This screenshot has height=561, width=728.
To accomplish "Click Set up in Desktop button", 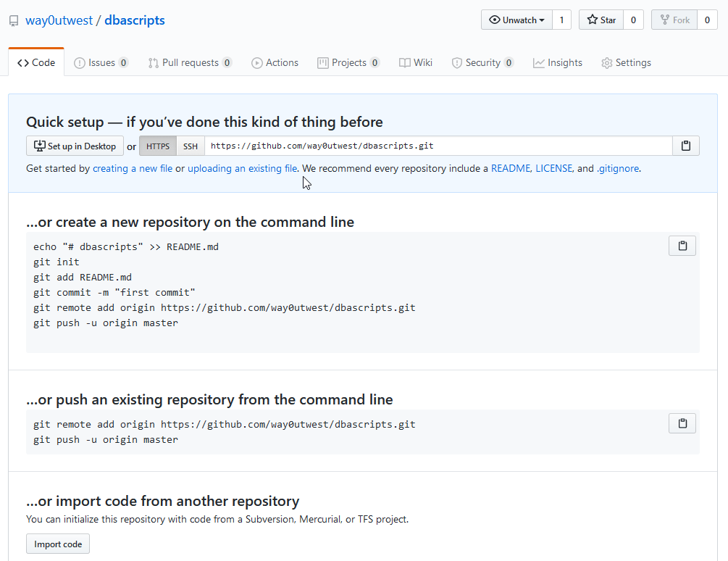I will tap(75, 146).
